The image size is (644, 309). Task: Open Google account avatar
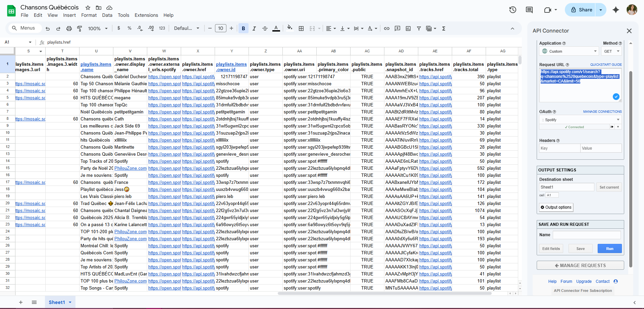632,10
